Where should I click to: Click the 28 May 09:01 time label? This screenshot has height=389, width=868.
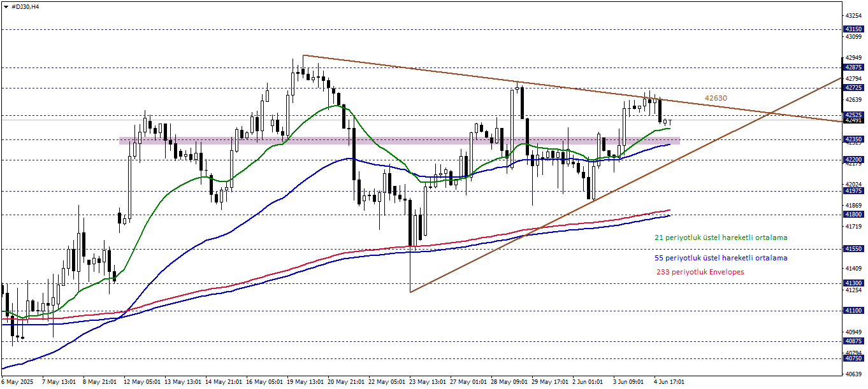509,382
